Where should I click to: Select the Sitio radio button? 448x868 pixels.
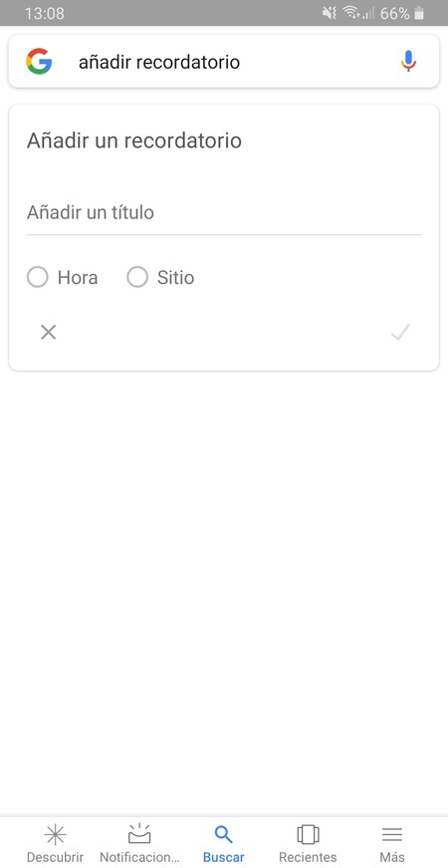pyautogui.click(x=137, y=277)
